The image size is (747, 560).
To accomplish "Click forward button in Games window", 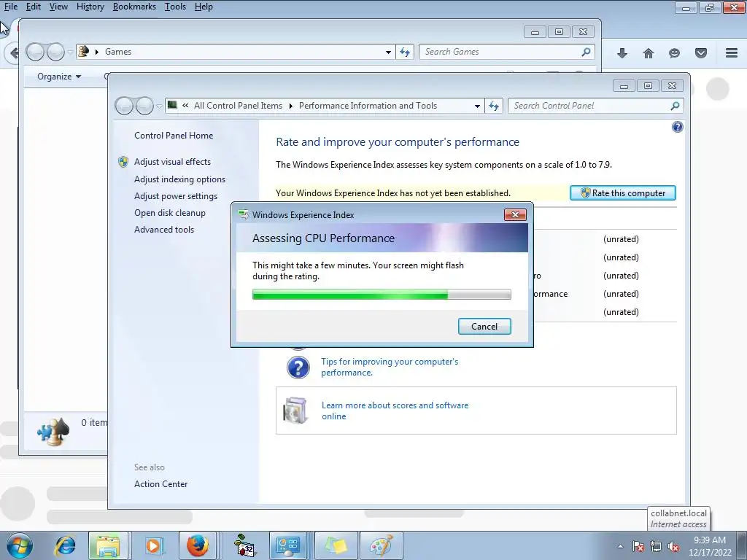I will 55,52.
